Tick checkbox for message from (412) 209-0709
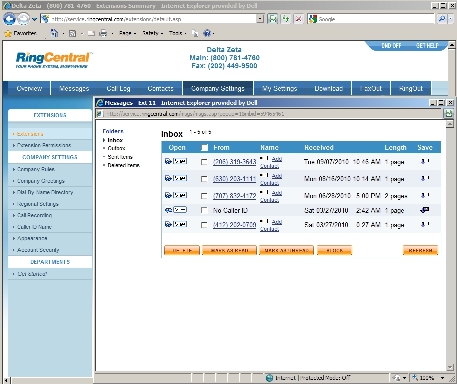The image size is (457, 384). (x=204, y=225)
